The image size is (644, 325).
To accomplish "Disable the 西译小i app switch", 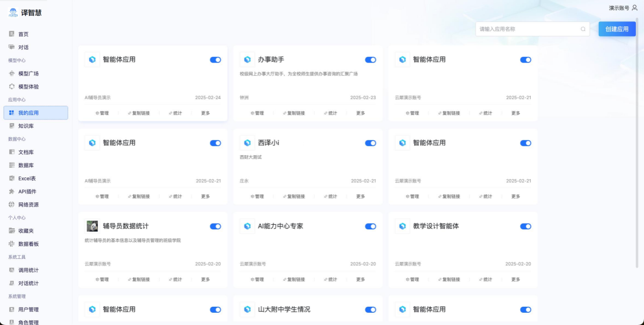I will (370, 143).
